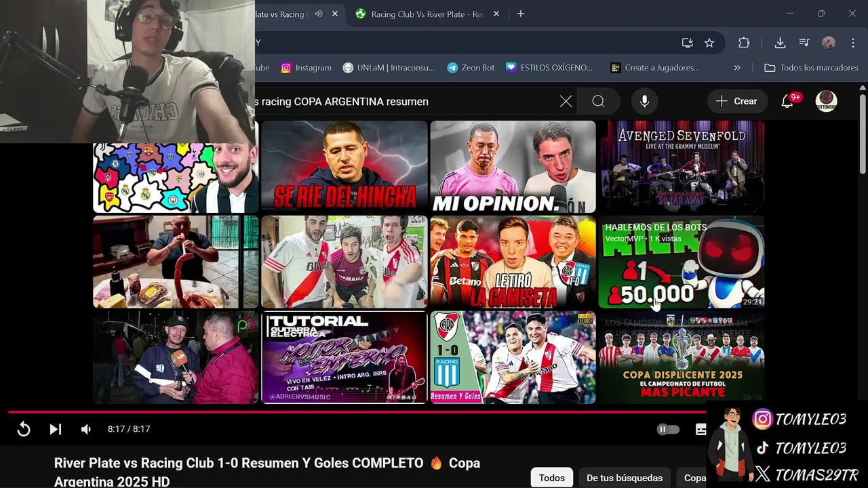Viewport: 868px width, 488px height.
Task: Open the Crear button
Action: (x=737, y=101)
